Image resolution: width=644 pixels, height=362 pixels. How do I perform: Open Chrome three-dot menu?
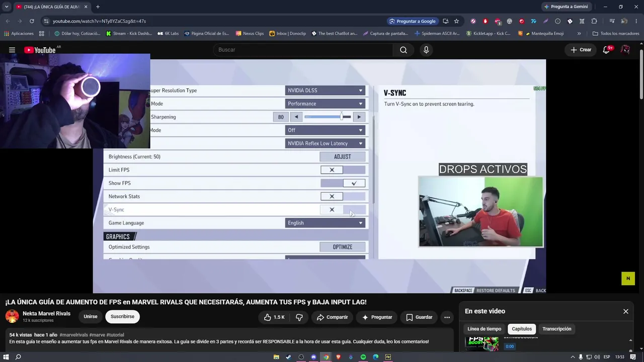point(636,21)
